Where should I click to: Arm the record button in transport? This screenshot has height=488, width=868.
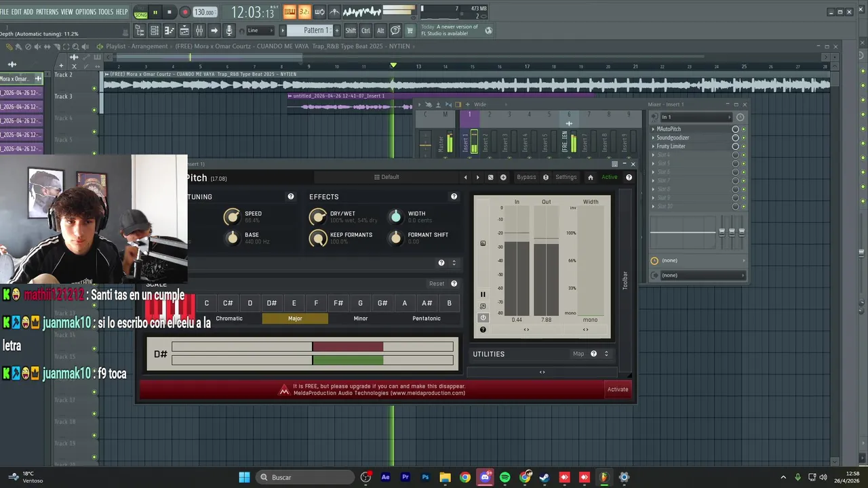tap(184, 12)
